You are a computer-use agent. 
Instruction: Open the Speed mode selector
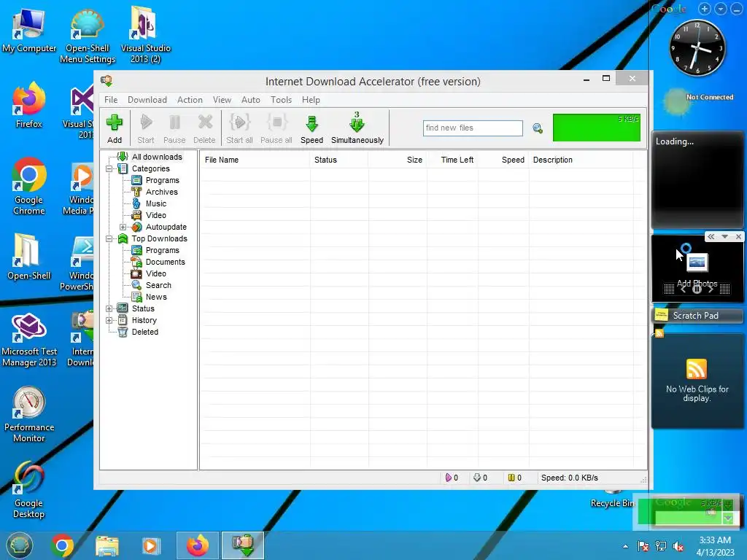(x=312, y=128)
